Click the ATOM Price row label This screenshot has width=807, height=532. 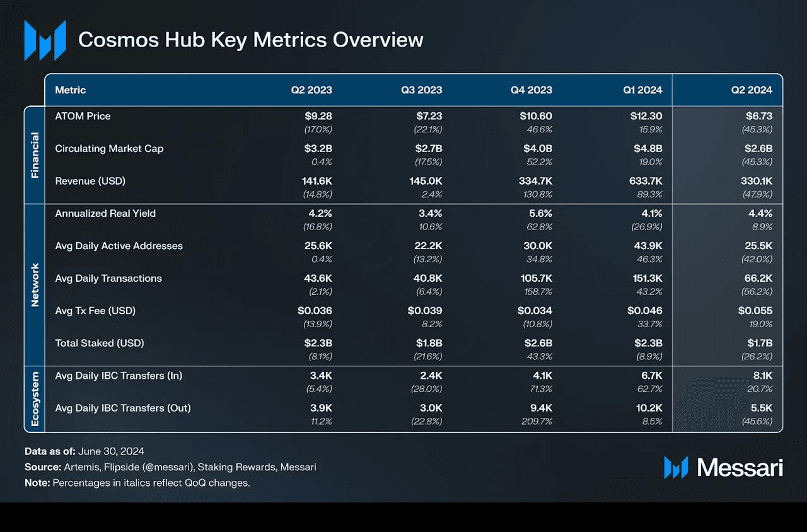tap(83, 116)
